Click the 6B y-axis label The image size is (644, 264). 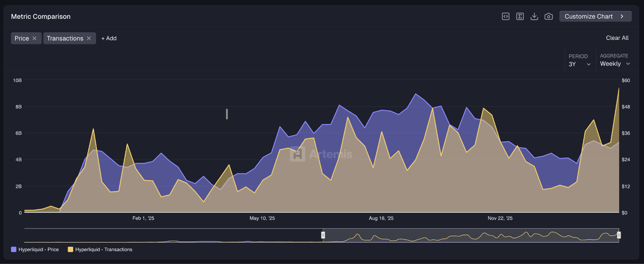coord(19,133)
